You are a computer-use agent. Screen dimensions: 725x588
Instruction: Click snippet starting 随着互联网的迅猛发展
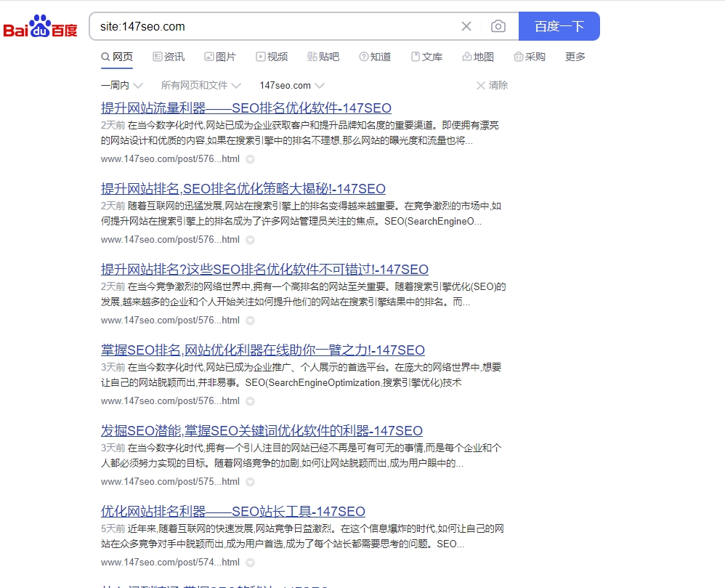301,213
